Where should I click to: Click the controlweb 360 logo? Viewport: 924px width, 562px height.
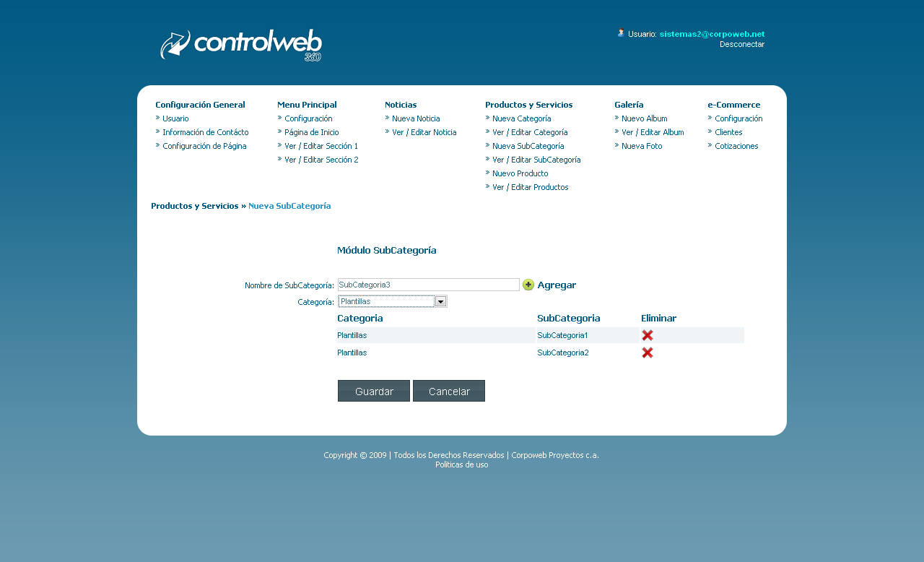241,46
